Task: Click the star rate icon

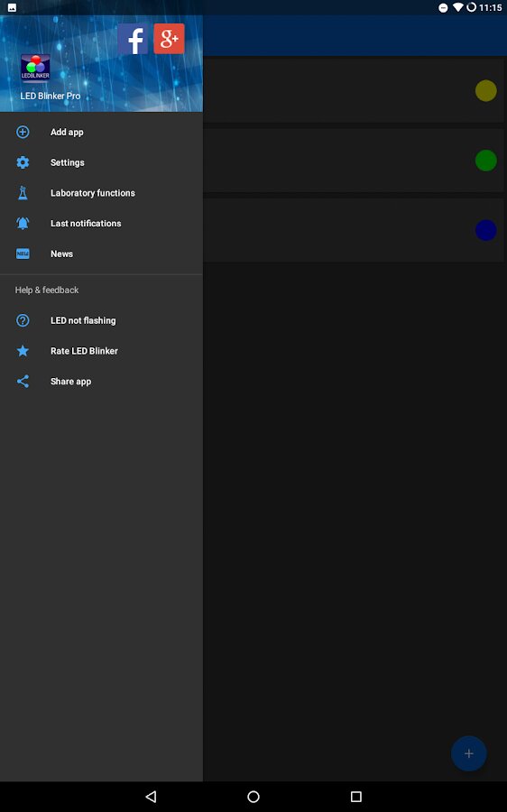Action: 23,351
